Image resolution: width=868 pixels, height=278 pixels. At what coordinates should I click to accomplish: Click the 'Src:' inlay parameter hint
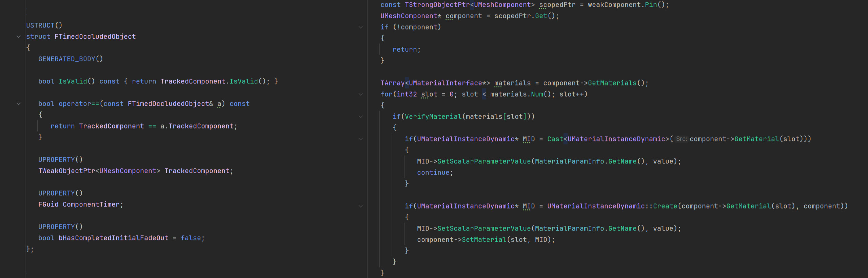pos(681,139)
